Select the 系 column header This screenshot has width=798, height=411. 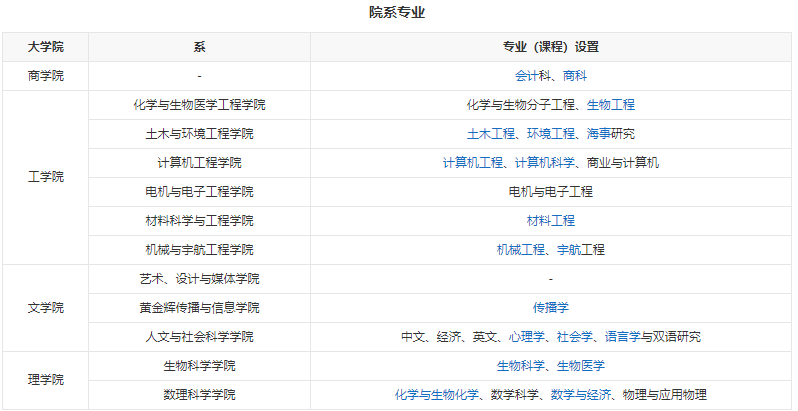200,47
